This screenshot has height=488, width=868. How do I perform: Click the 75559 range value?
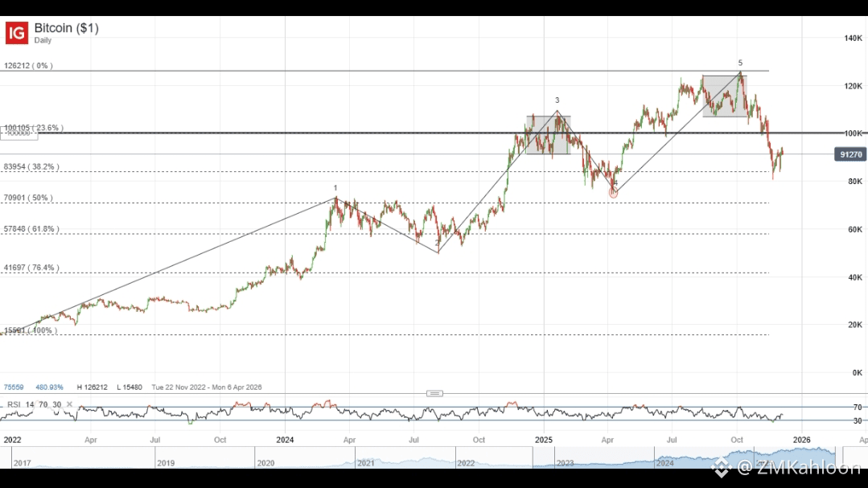click(14, 388)
